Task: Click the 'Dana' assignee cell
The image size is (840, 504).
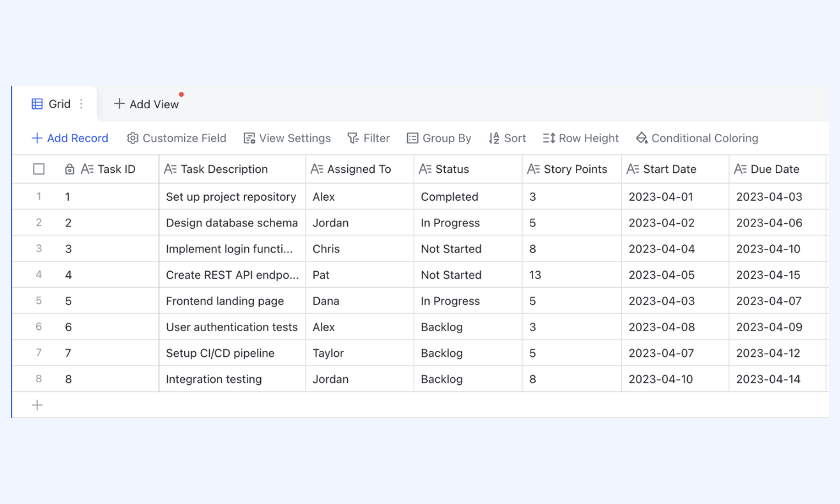Action: tap(360, 301)
